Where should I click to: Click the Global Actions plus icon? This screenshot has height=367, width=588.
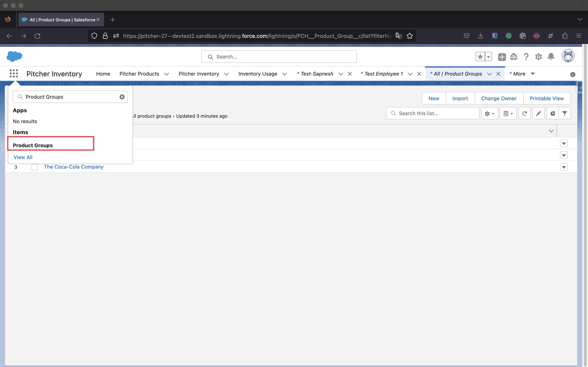click(502, 57)
